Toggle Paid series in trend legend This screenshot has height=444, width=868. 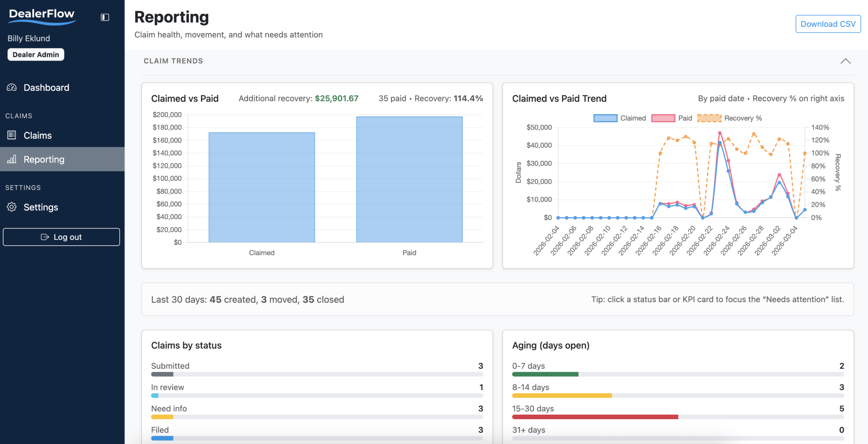coord(672,118)
